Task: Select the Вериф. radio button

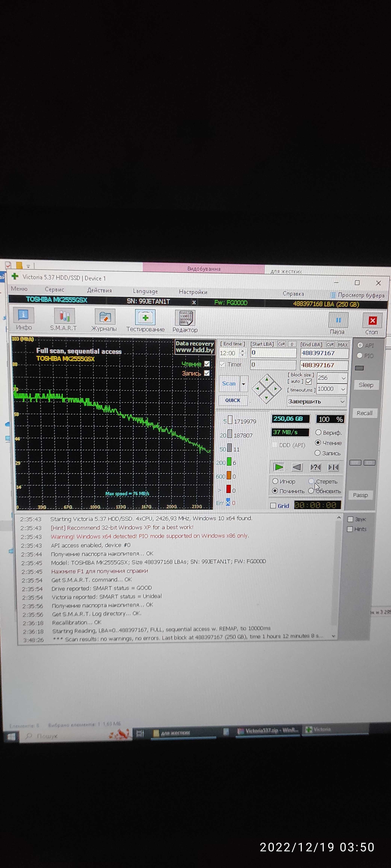Action: tap(318, 432)
